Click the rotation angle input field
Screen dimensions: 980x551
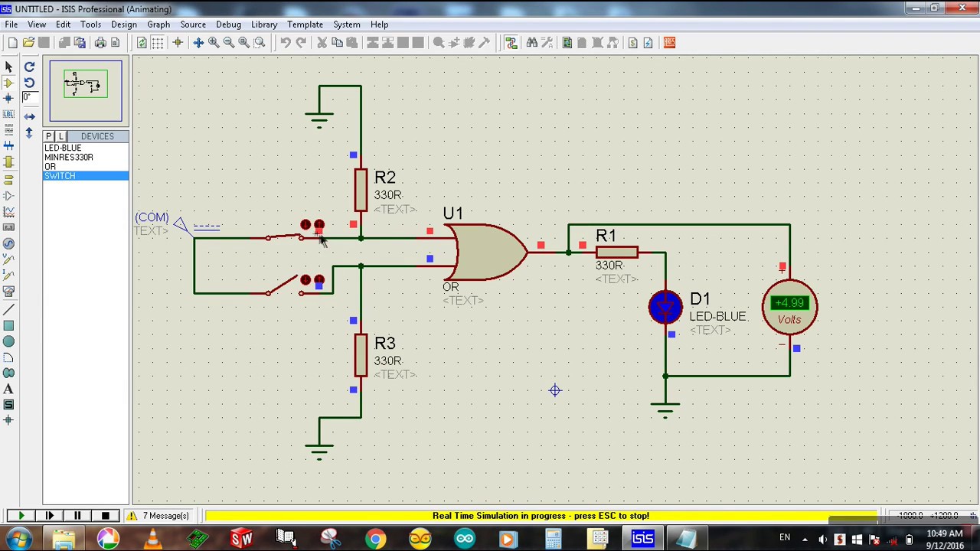coord(28,97)
